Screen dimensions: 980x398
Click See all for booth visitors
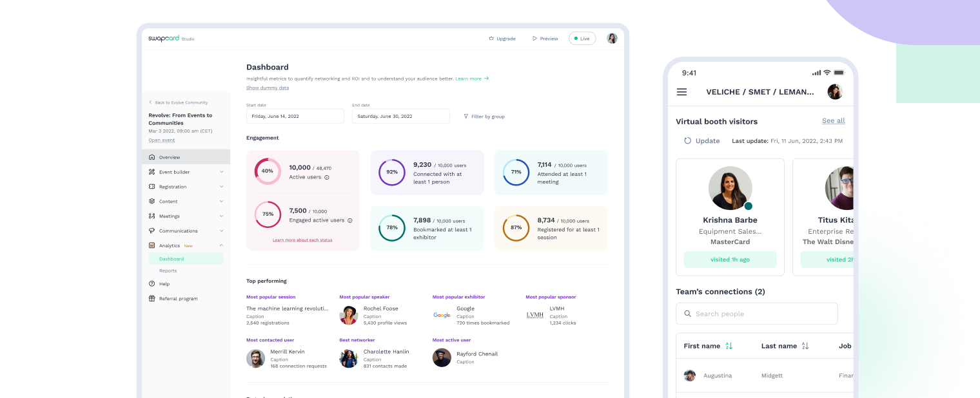[x=833, y=121]
